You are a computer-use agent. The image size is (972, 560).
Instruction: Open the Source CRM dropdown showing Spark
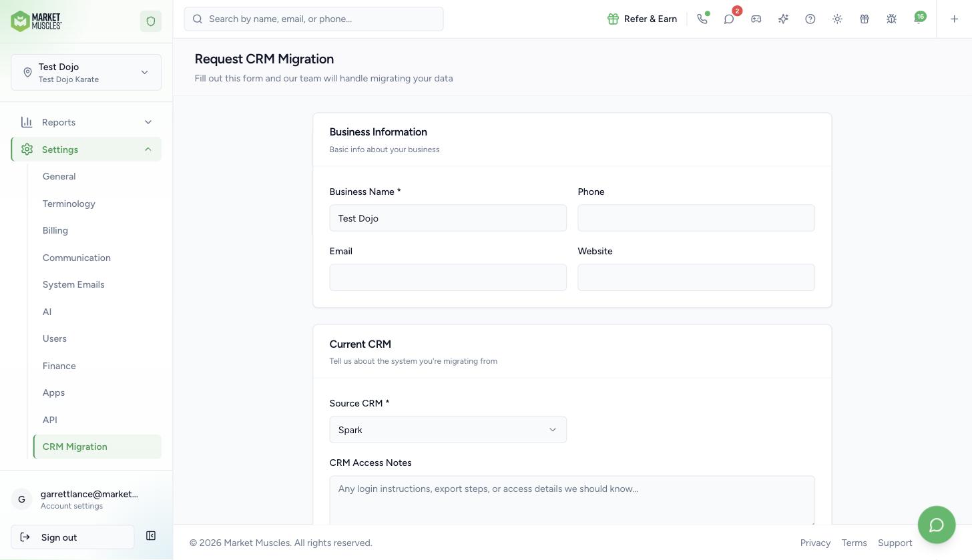click(448, 430)
